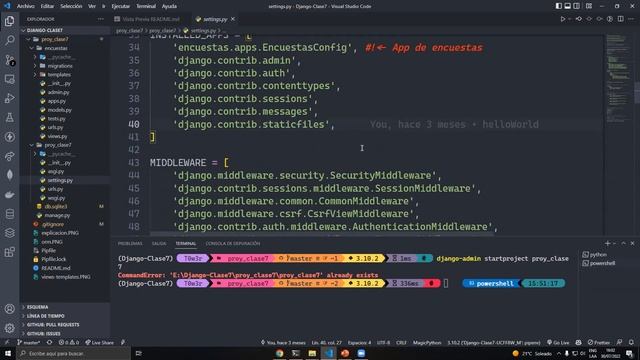
Task: Open Manage gear icon in activity bar
Action: tap(9, 328)
